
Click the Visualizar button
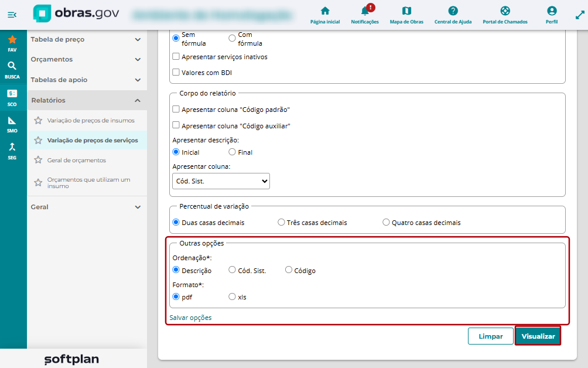[x=538, y=336]
